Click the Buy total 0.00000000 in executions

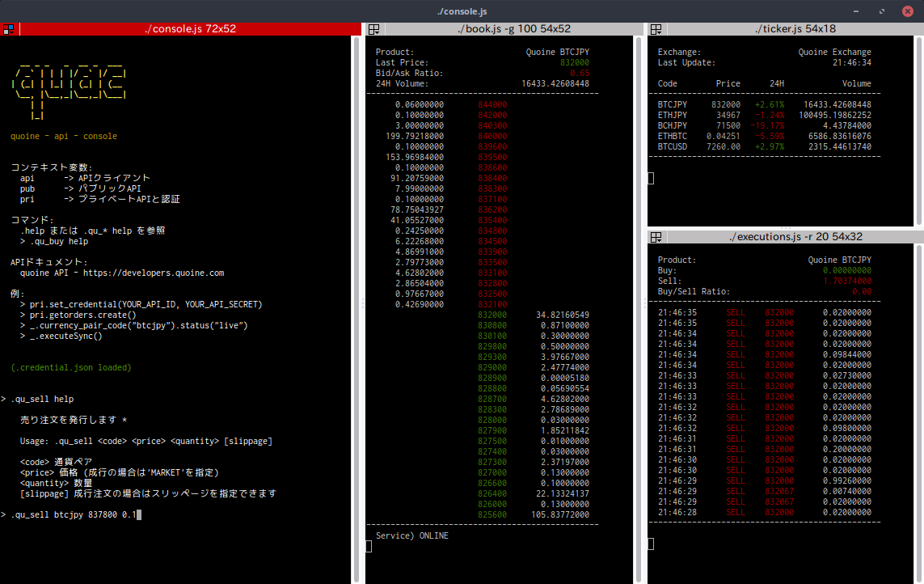[847, 271]
